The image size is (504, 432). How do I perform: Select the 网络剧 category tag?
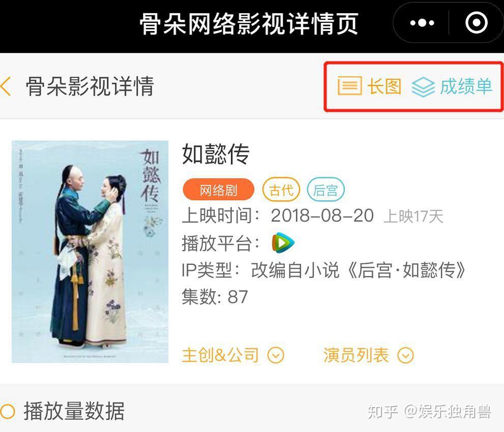(218, 190)
